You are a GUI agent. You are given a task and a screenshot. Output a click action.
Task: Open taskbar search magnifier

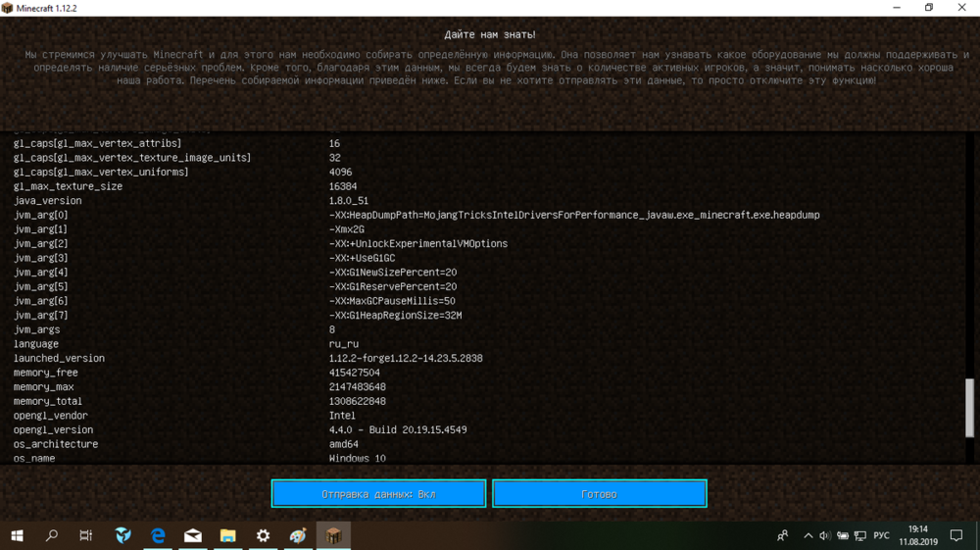(52, 535)
